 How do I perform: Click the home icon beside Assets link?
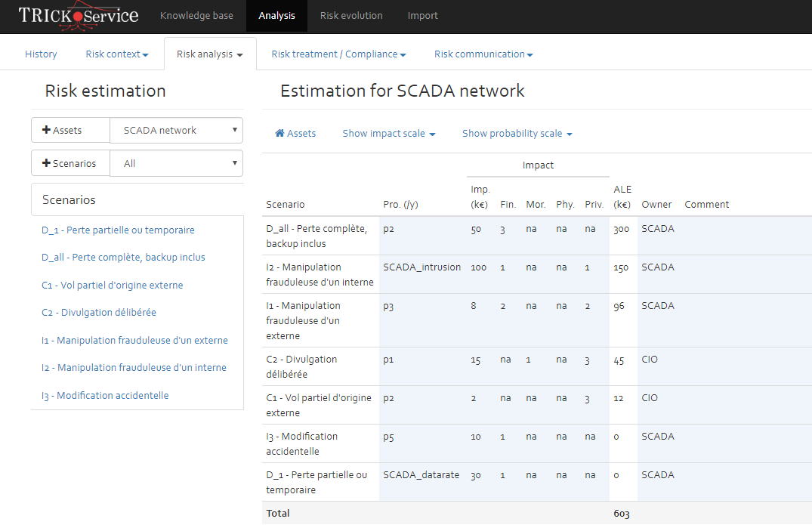(279, 133)
